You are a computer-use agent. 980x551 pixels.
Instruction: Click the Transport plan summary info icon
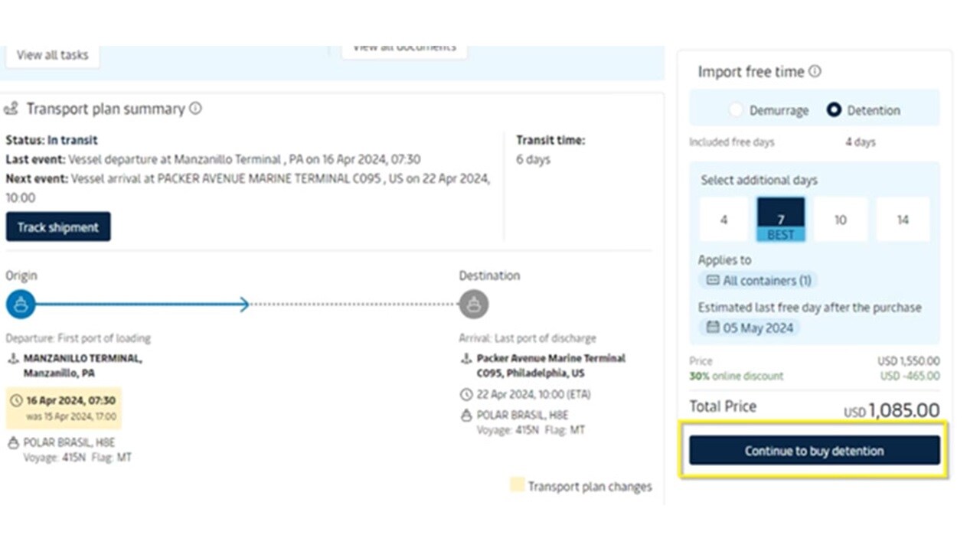click(x=195, y=109)
